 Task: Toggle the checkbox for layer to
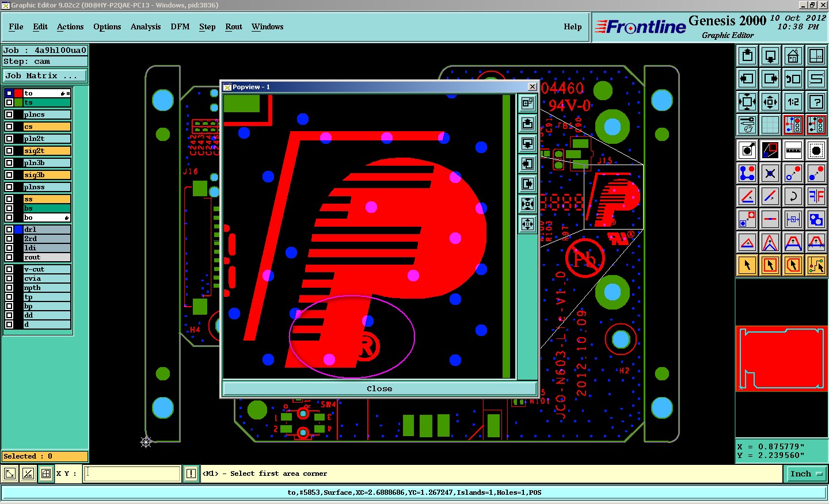pyautogui.click(x=9, y=93)
